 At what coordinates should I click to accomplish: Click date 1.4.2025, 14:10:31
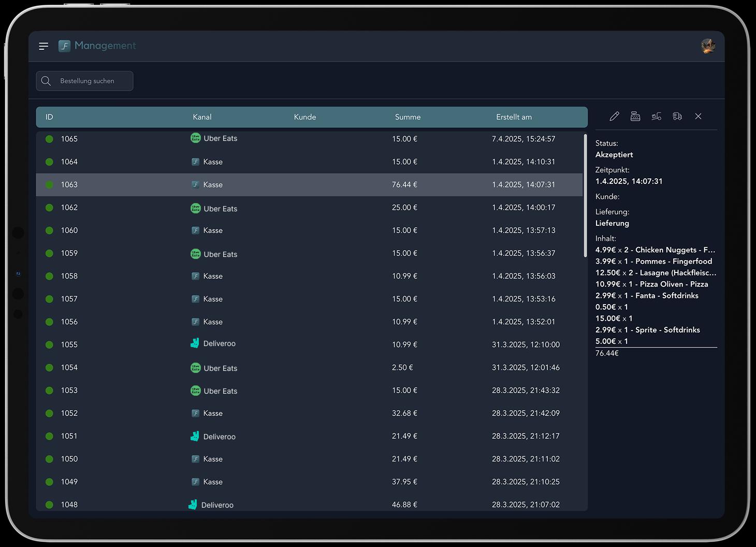(524, 162)
